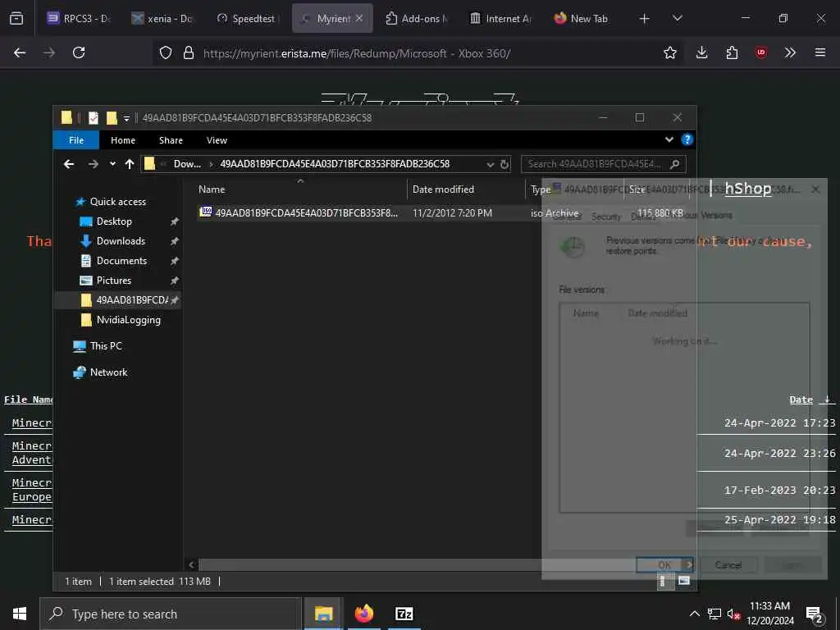The height and width of the screenshot is (630, 840).
Task: Open the tracking protection shield icon
Action: [166, 52]
